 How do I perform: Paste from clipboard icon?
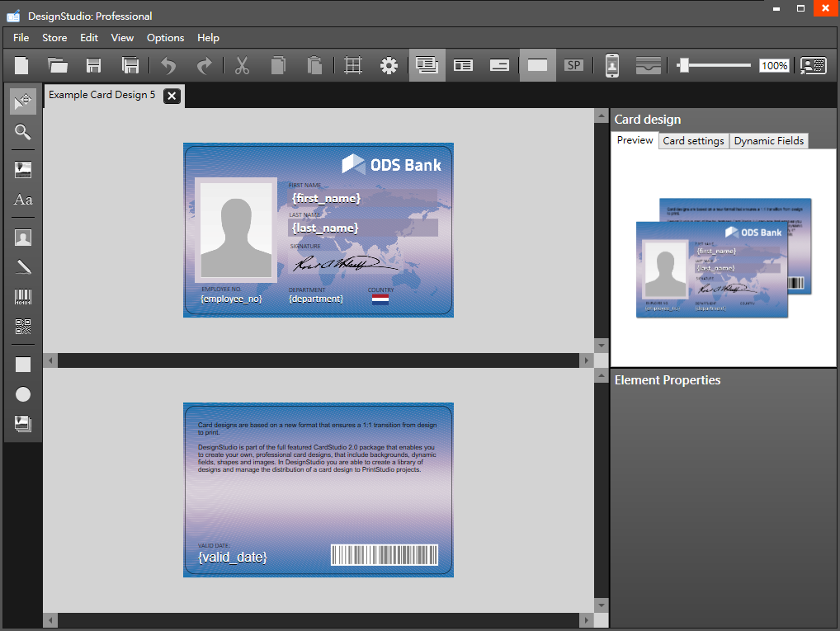point(314,65)
